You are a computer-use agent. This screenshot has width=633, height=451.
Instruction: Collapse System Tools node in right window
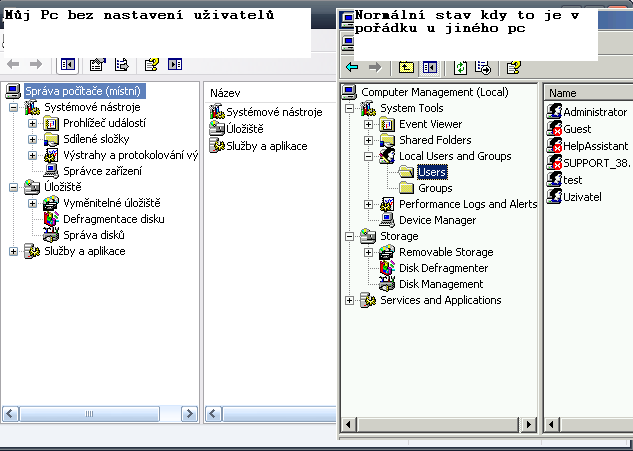tap(350, 108)
